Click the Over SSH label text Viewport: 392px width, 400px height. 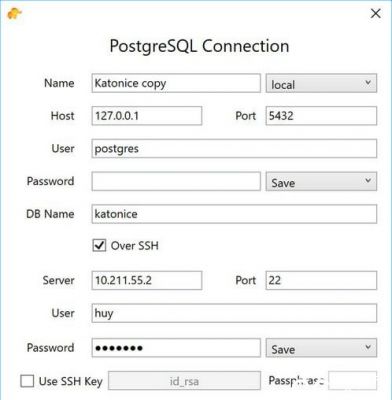click(135, 246)
